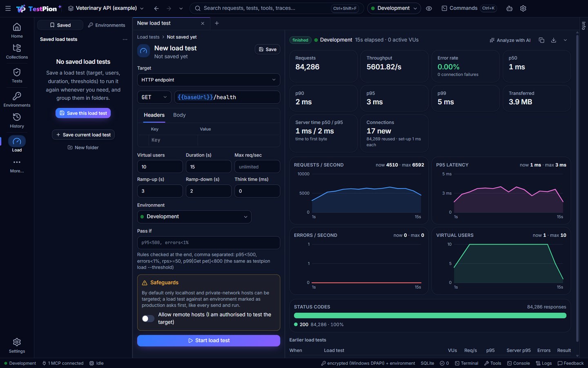Open Collections in the sidebar
Viewport: 588px width, 368px height.
tap(17, 52)
